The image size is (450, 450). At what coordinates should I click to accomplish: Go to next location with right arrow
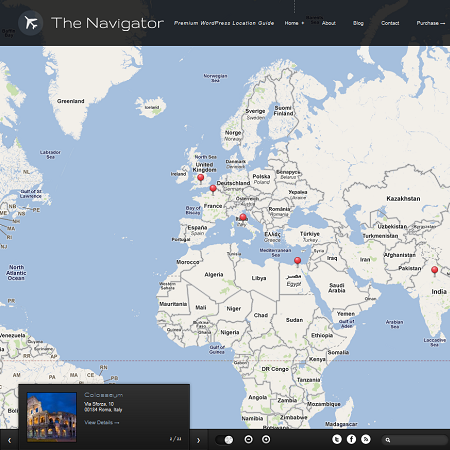coord(199,440)
